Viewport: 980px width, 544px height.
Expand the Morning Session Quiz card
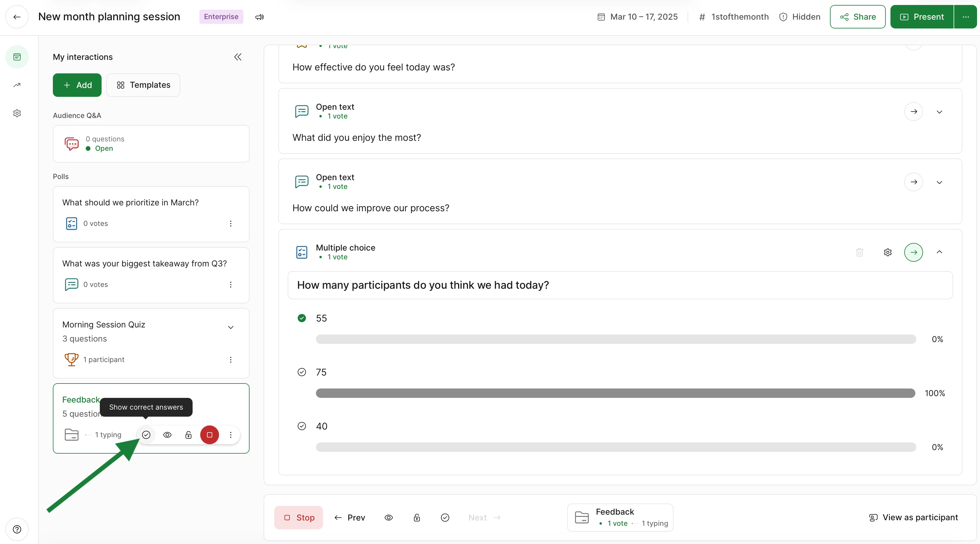pos(230,327)
